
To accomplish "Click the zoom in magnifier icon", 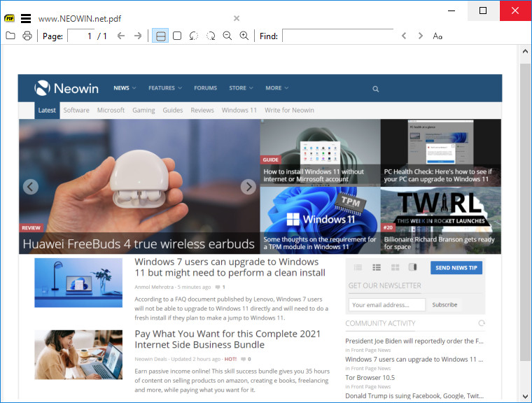I will [244, 36].
